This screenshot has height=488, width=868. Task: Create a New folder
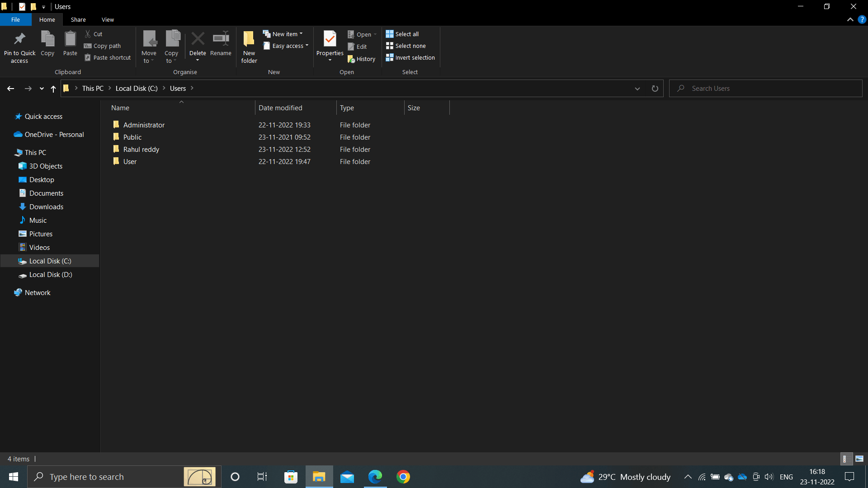(249, 47)
